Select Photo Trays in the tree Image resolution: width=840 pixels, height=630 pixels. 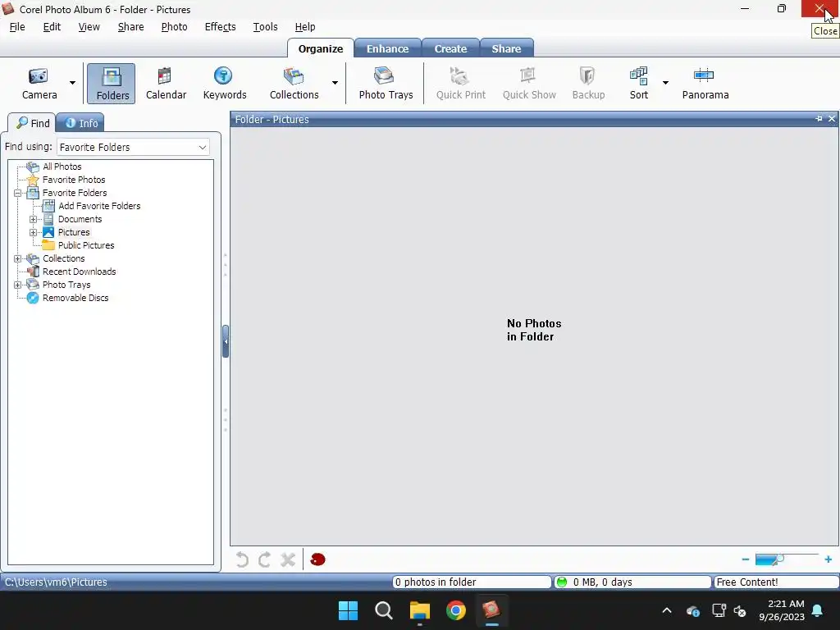click(x=66, y=285)
